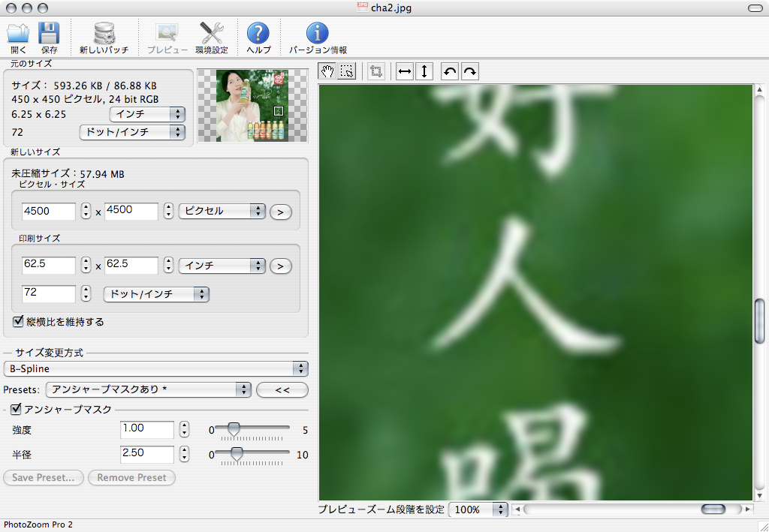Click the pixel width field 4500
Viewport: 769px width, 532px height.
point(49,211)
